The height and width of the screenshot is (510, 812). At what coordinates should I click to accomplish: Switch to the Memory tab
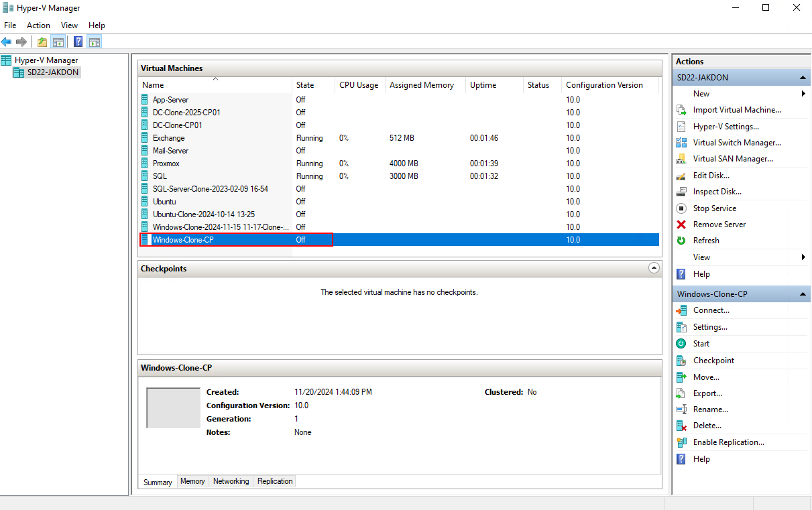(192, 481)
